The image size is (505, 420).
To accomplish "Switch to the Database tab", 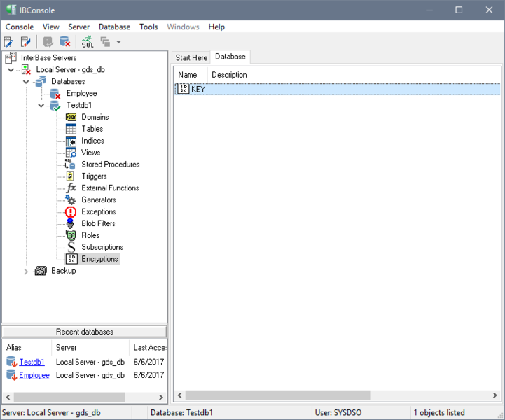I will [x=230, y=57].
